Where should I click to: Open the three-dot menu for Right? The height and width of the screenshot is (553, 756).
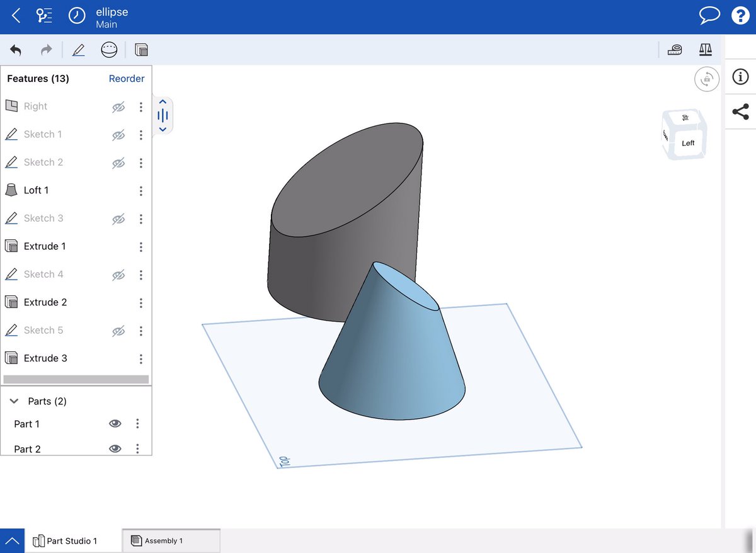[140, 107]
